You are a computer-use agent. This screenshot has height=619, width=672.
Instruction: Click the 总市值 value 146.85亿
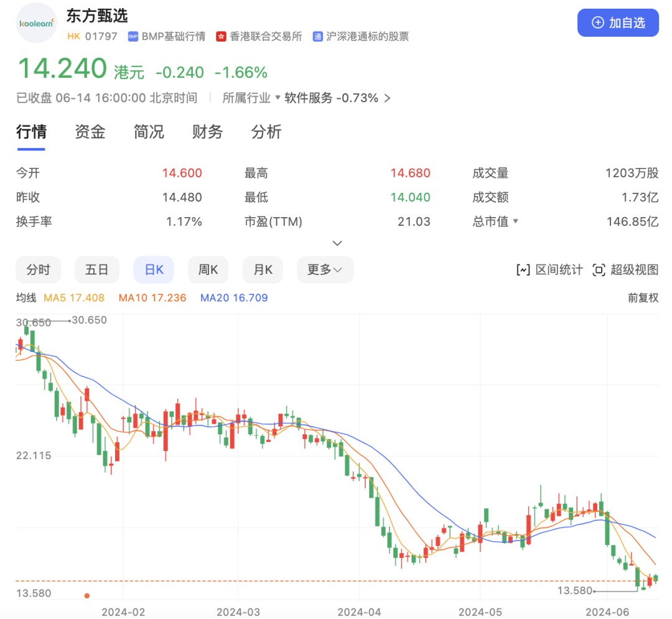(632, 221)
